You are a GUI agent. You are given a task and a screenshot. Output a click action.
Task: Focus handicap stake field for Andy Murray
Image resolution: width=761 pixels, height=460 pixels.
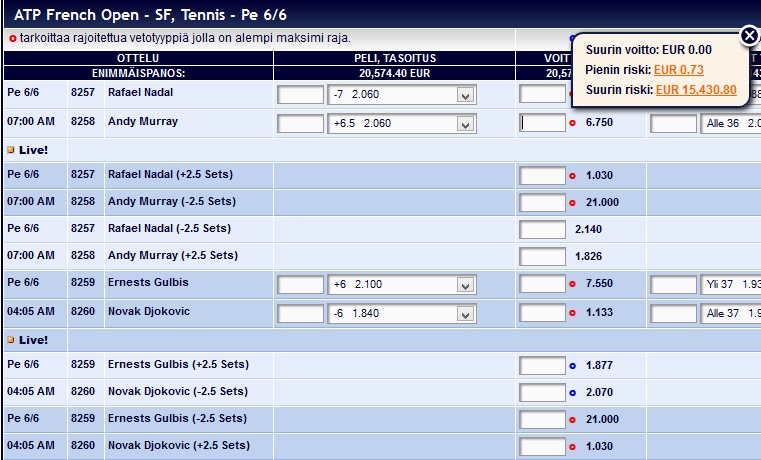pos(300,124)
